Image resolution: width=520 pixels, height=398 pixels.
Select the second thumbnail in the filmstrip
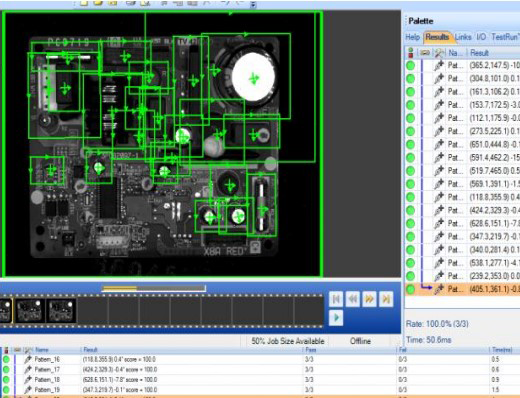[29, 310]
